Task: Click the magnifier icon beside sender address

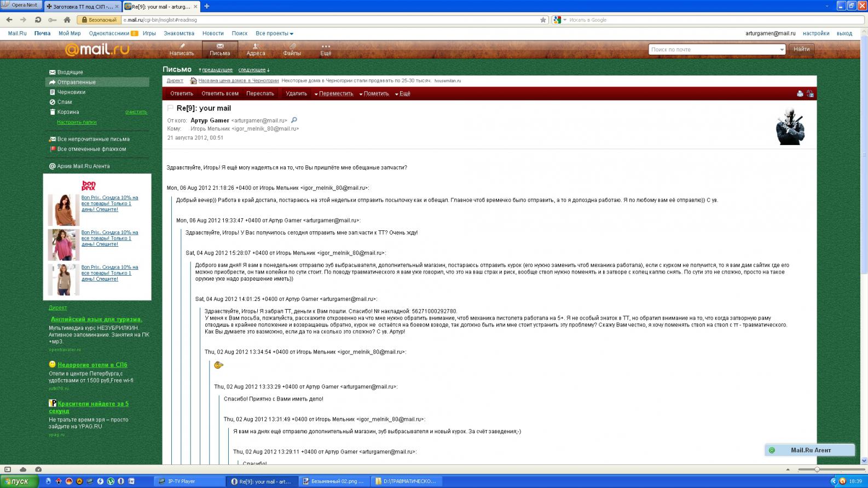Action: [x=294, y=120]
